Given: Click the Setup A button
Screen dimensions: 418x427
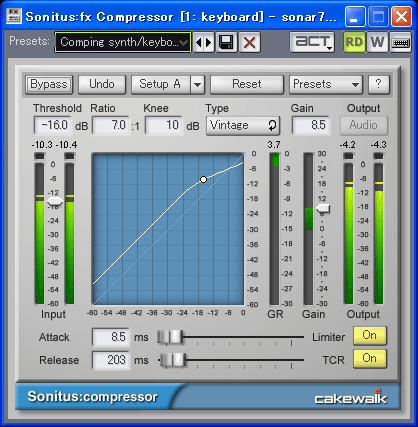Looking at the screenshot, I should click(161, 84).
